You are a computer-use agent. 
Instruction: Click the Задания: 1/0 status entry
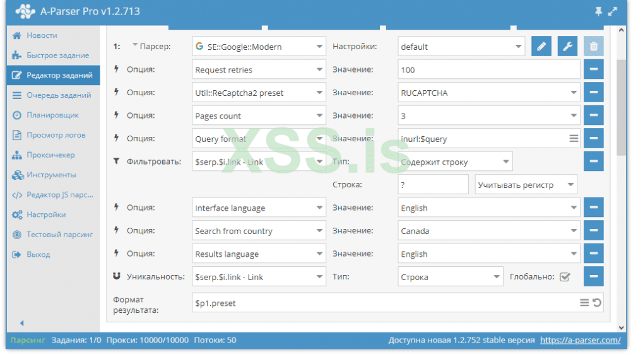click(76, 340)
